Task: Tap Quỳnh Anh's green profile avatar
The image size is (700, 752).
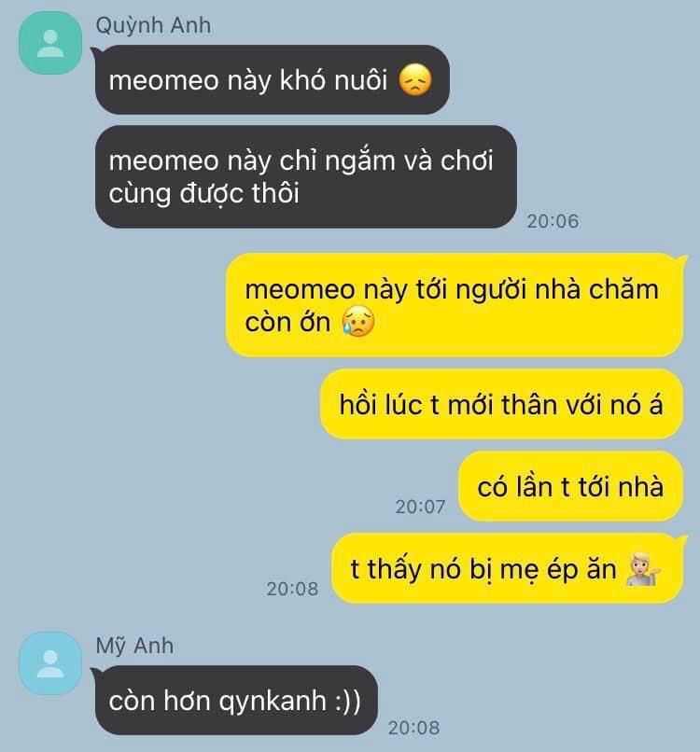Action: [x=50, y=43]
